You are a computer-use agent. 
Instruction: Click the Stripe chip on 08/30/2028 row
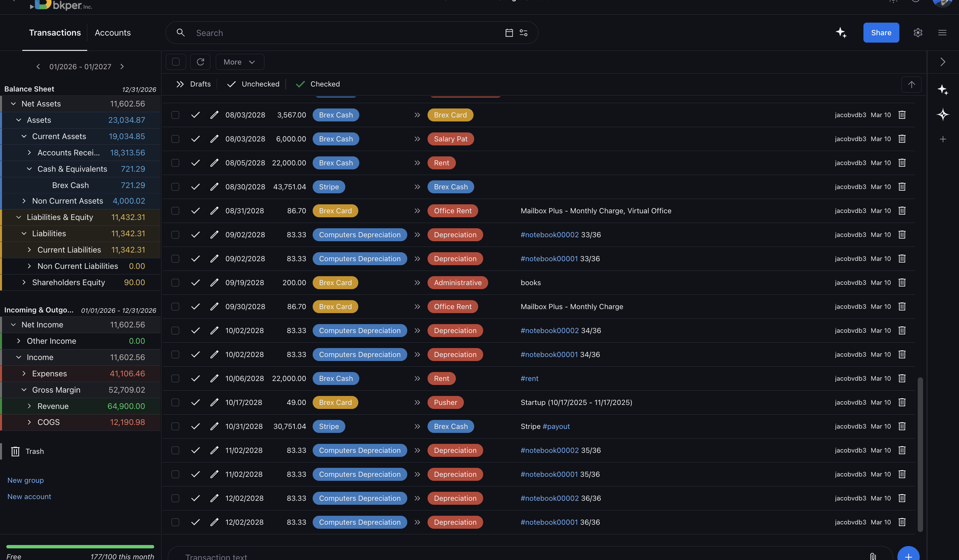click(329, 187)
